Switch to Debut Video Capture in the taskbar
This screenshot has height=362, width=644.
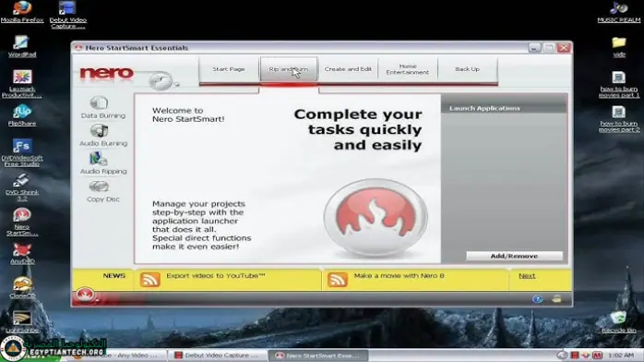(217, 355)
